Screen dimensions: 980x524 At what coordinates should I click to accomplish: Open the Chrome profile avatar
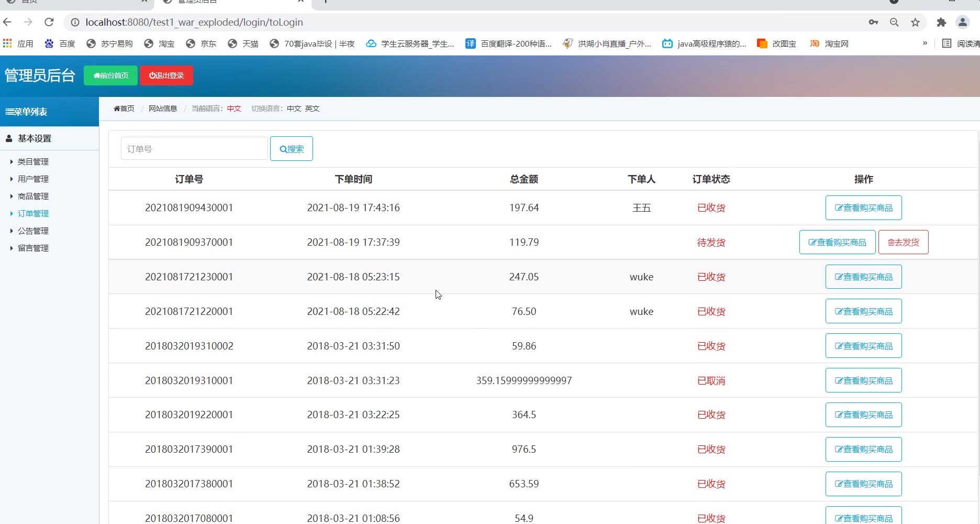(x=962, y=22)
